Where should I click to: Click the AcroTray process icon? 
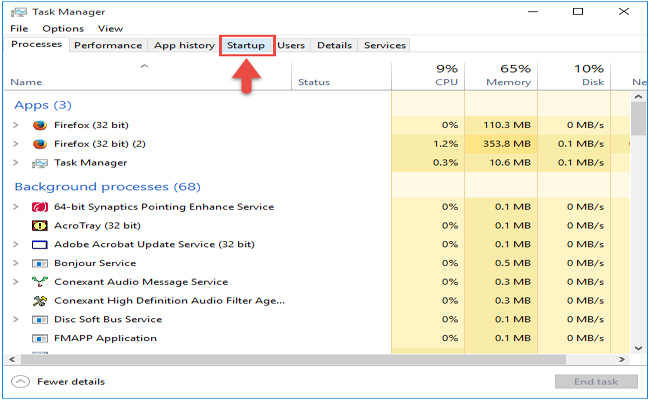point(40,226)
